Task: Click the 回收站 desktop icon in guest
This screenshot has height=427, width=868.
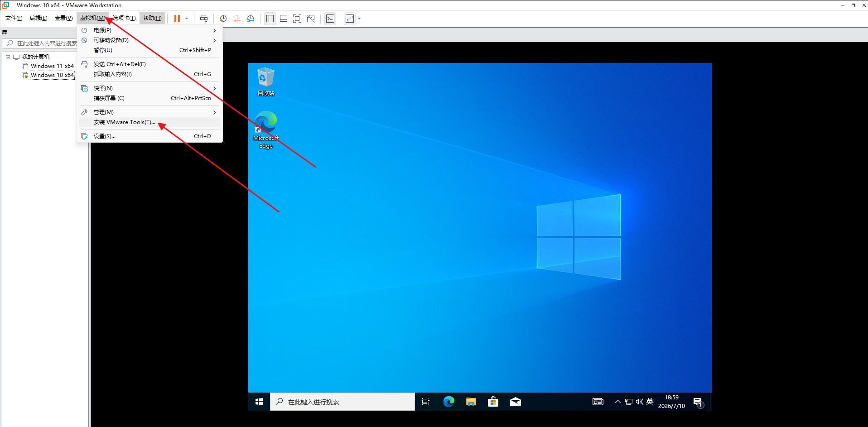Action: pos(266,82)
